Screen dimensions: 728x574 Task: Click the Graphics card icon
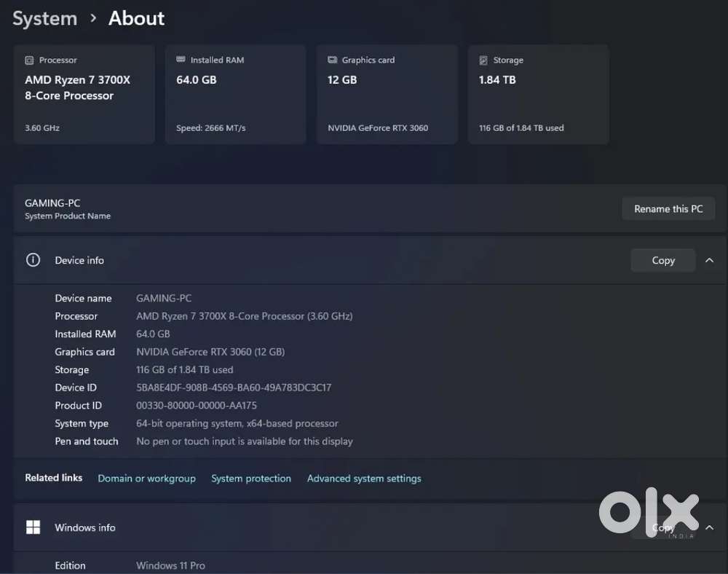(333, 60)
